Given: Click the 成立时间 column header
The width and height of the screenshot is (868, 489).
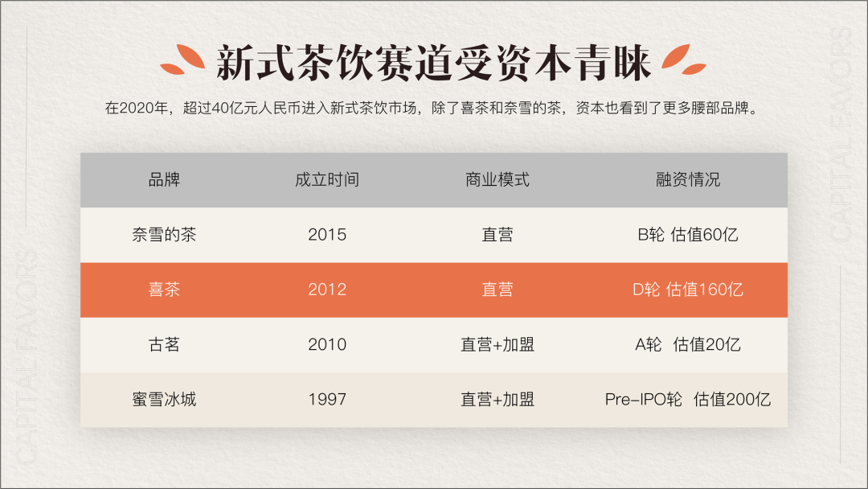Looking at the screenshot, I should 327,179.
